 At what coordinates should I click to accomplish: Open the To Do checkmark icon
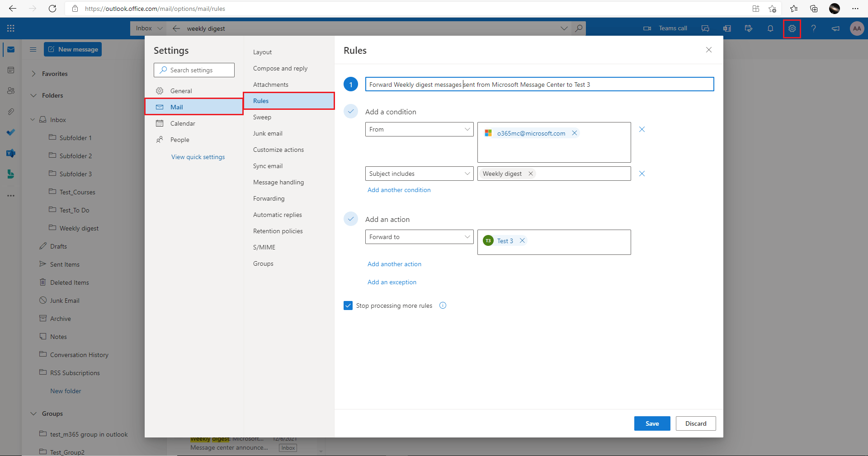[11, 132]
